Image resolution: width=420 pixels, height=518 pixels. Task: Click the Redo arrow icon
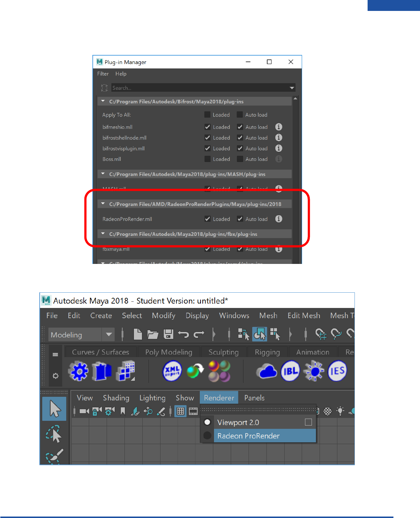pyautogui.click(x=199, y=334)
